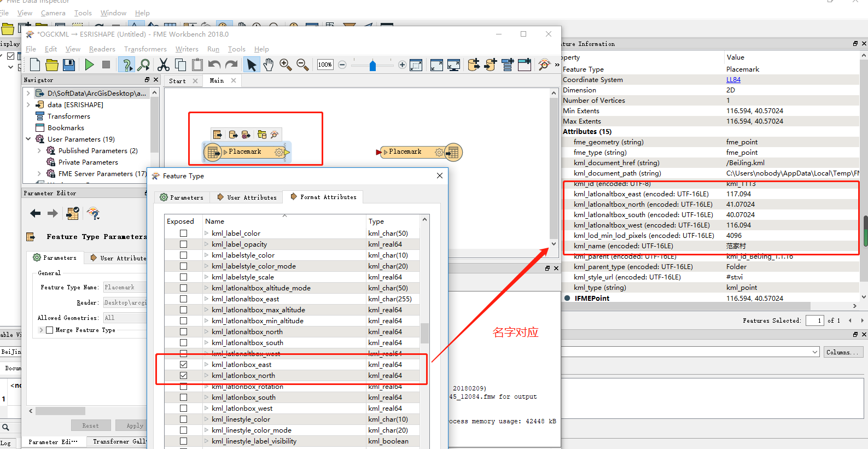
Task: Expand the kml_label_opacity attribute row arrow
Action: point(207,244)
